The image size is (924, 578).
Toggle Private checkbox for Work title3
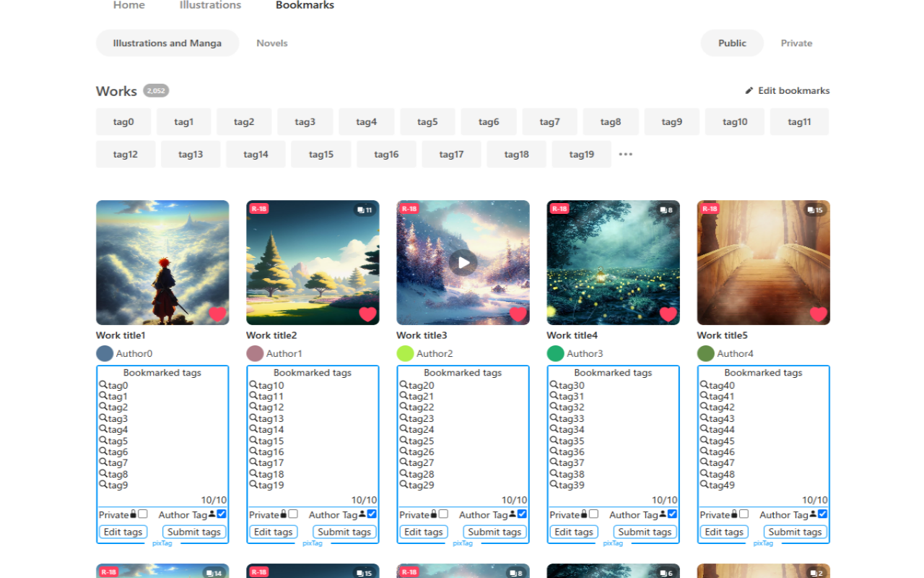[443, 514]
